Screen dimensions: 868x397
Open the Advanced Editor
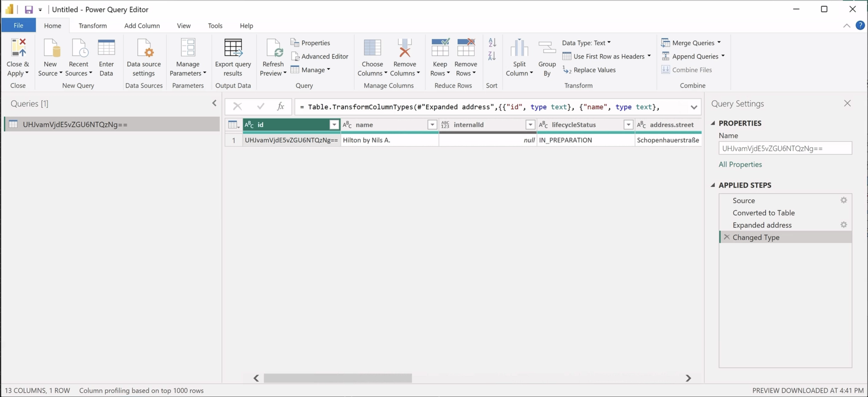(319, 56)
